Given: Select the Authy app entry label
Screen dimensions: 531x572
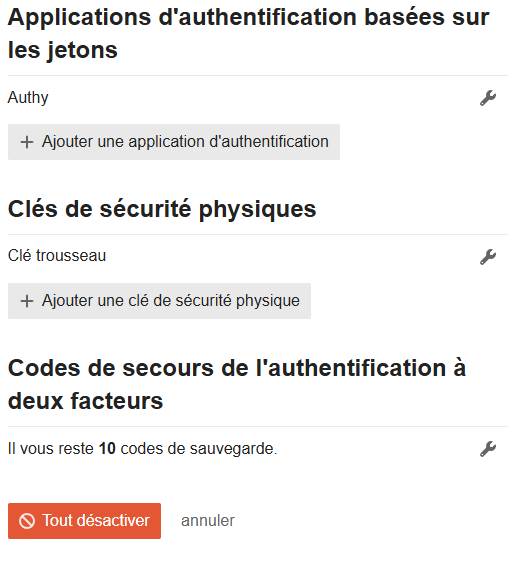Looking at the screenshot, I should pos(28,97).
